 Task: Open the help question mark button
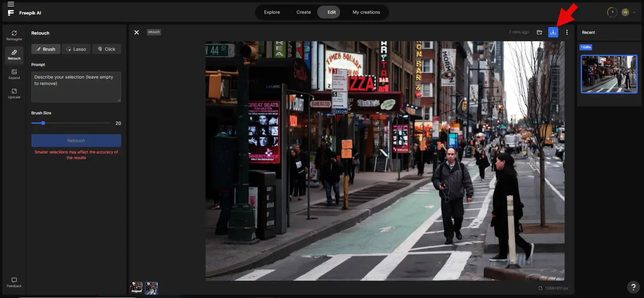pos(633,287)
